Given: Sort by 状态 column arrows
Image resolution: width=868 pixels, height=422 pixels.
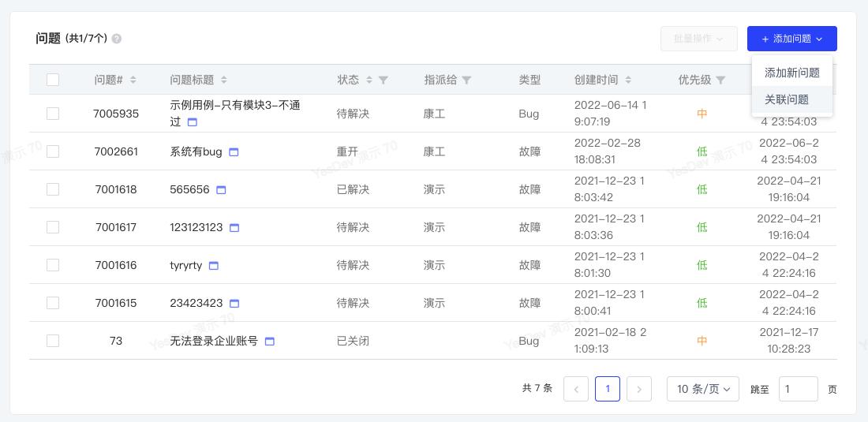Looking at the screenshot, I should 369,80.
